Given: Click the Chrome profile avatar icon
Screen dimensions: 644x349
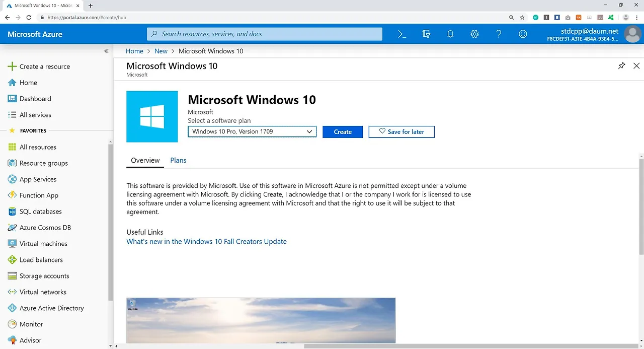Looking at the screenshot, I should coord(626,17).
